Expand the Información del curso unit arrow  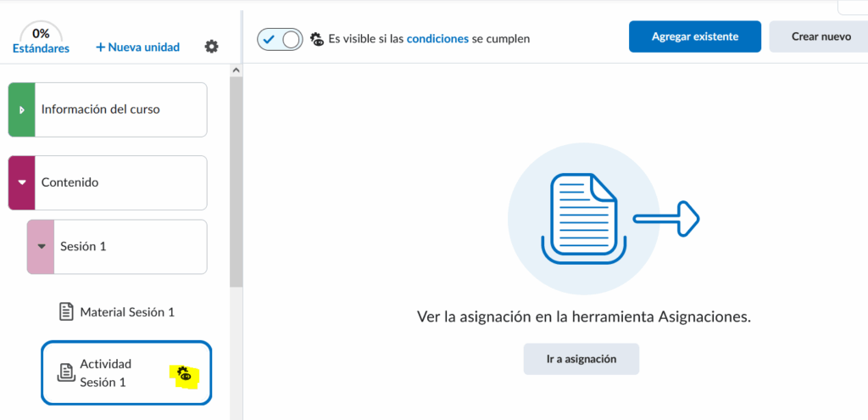point(21,109)
